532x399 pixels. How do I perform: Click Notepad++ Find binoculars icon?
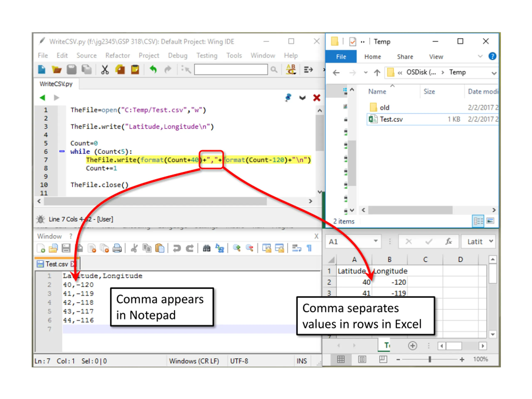tap(207, 248)
